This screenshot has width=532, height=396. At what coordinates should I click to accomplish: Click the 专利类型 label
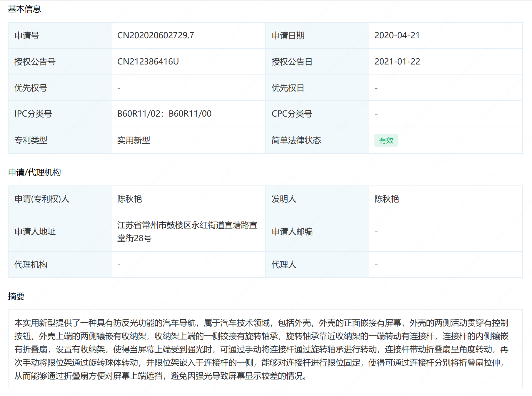coord(31,140)
